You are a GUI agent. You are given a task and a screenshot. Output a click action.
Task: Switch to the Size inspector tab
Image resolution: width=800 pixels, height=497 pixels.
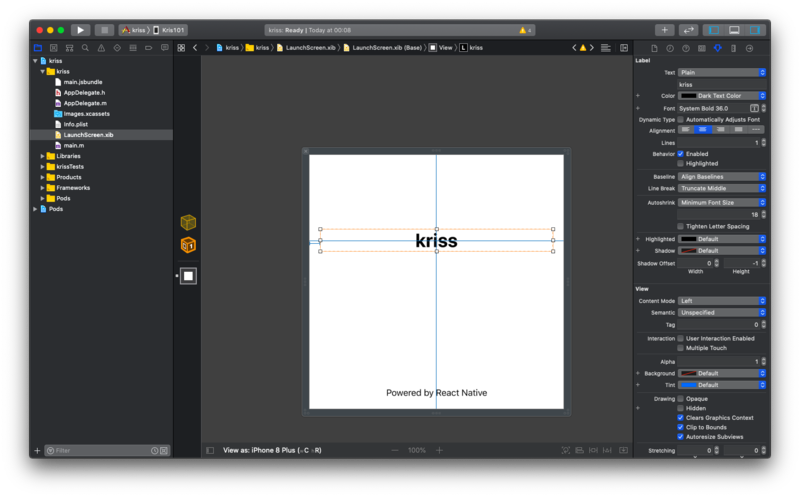(733, 48)
